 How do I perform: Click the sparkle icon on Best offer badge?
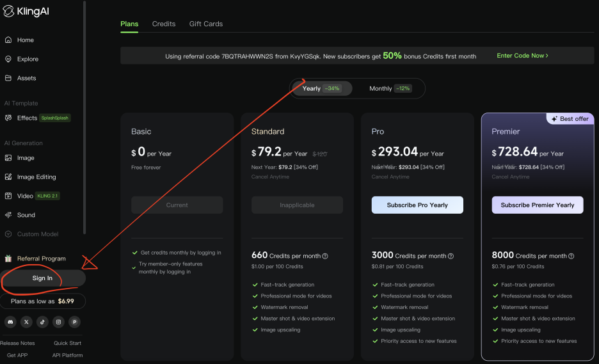(x=554, y=119)
